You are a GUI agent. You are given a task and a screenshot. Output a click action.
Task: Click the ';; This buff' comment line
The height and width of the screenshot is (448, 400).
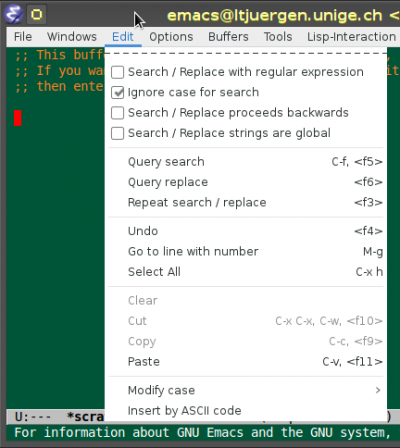(x=59, y=55)
